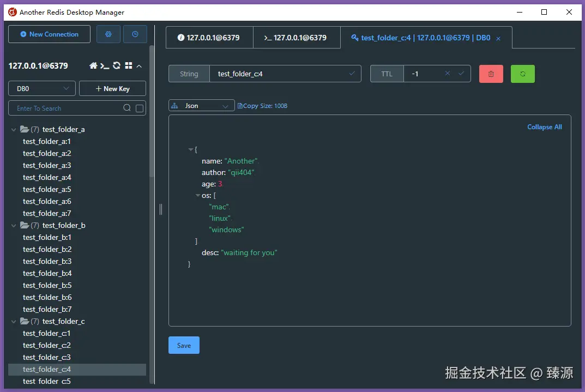This screenshot has height=392, width=585.
Task: Open Redis console from connection header
Action: click(x=105, y=66)
